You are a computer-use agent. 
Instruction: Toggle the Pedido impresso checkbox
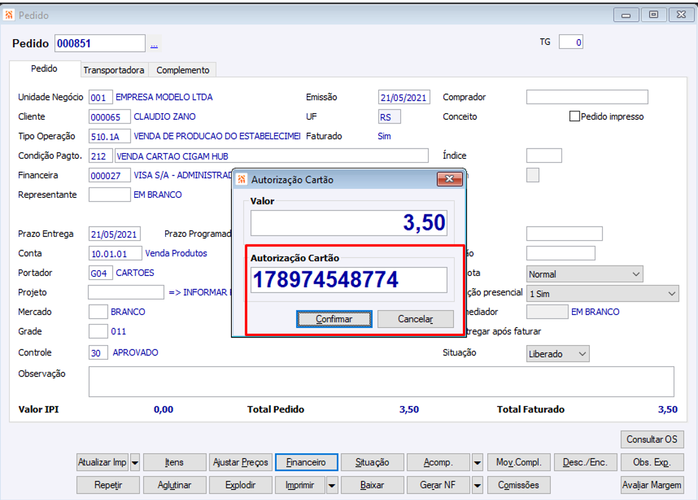tap(574, 117)
